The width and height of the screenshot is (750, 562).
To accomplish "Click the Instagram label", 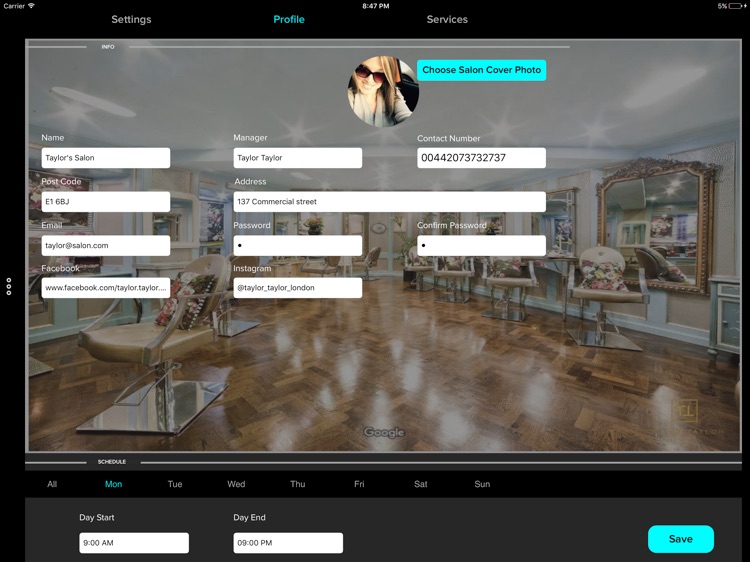I will point(252,268).
